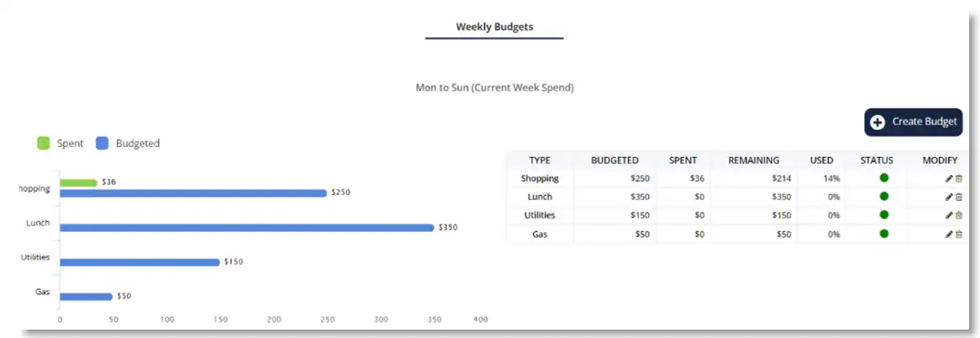This screenshot has width=980, height=338.
Task: Click the Utilities $150 budgeted bar
Action: [x=140, y=262]
